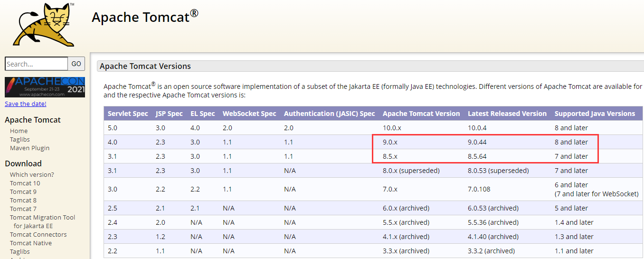Select 'Latest Released Version' column header
The height and width of the screenshot is (259, 644).
tap(507, 114)
